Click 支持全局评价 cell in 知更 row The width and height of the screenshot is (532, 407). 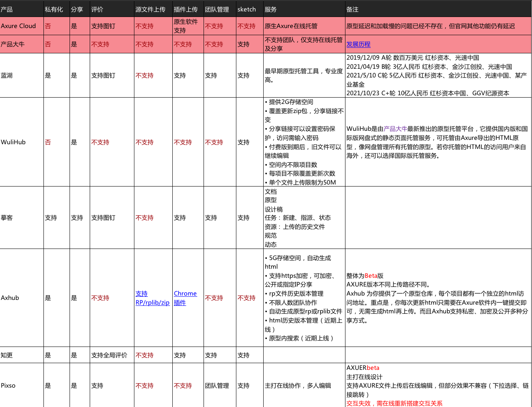[x=112, y=355]
